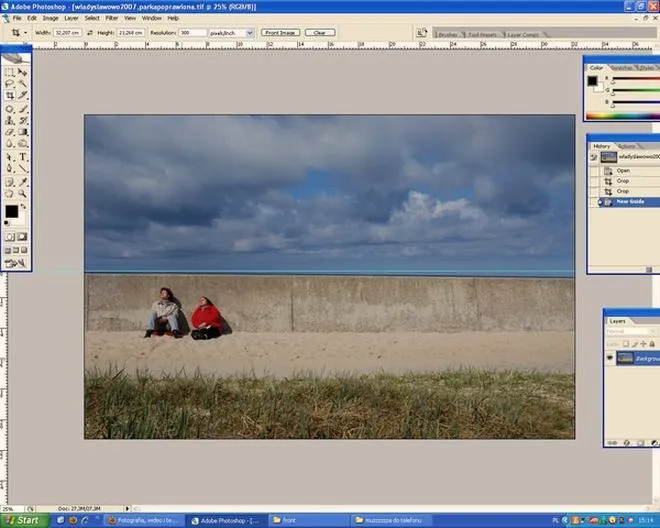
Task: Select the Move tool
Action: (x=23, y=72)
